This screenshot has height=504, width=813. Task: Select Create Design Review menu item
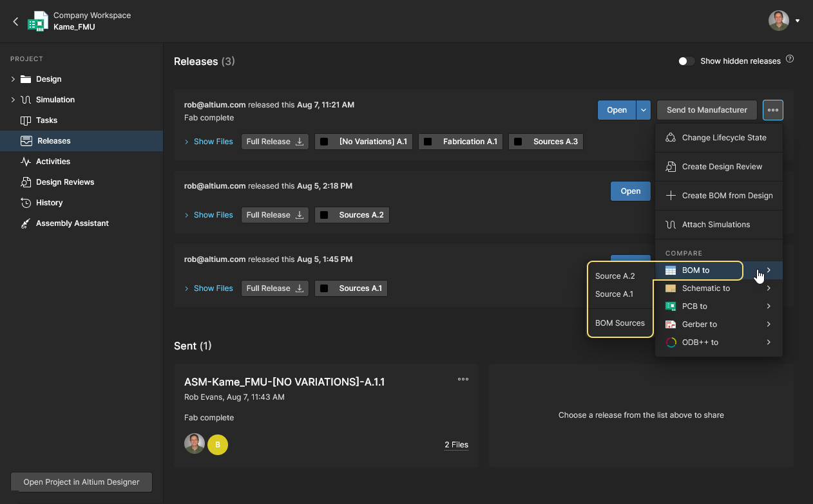[x=719, y=167]
